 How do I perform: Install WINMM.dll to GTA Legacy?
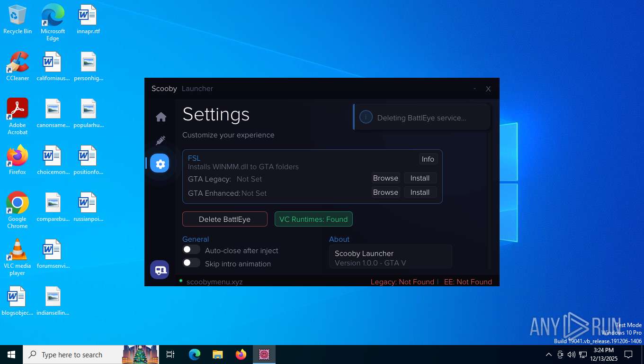coord(420,178)
